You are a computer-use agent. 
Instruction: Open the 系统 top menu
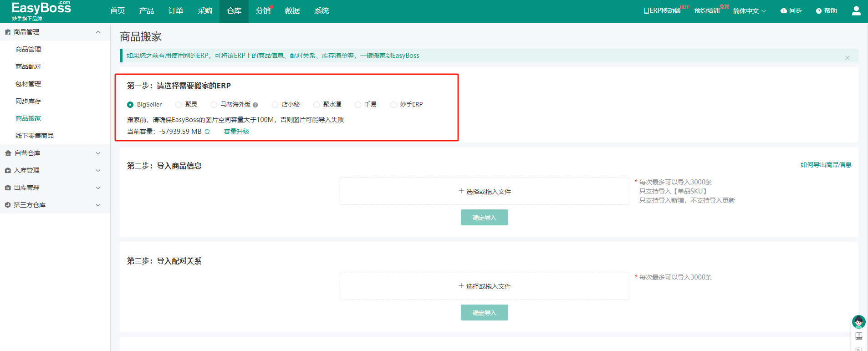(x=322, y=11)
